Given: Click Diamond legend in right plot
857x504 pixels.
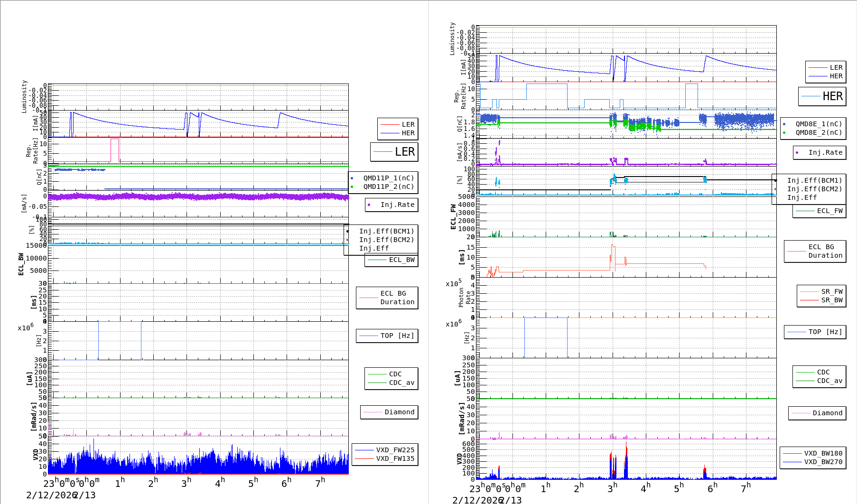Looking at the screenshot, I should click(827, 413).
